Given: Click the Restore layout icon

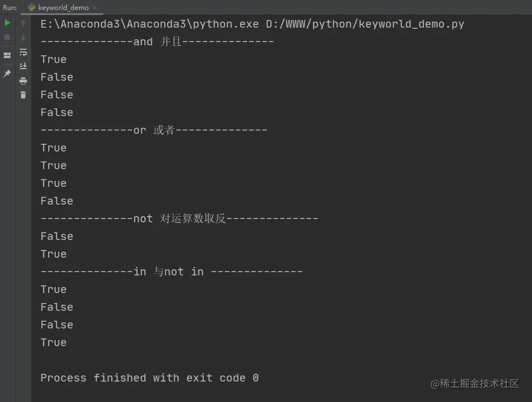Looking at the screenshot, I should (x=7, y=55).
